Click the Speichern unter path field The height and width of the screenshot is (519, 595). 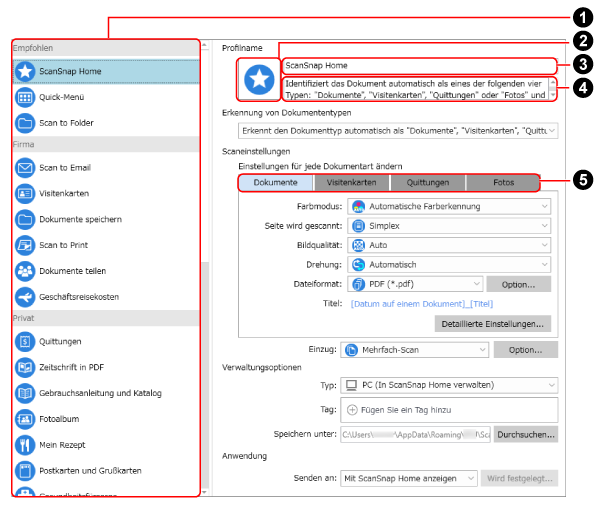pos(416,435)
